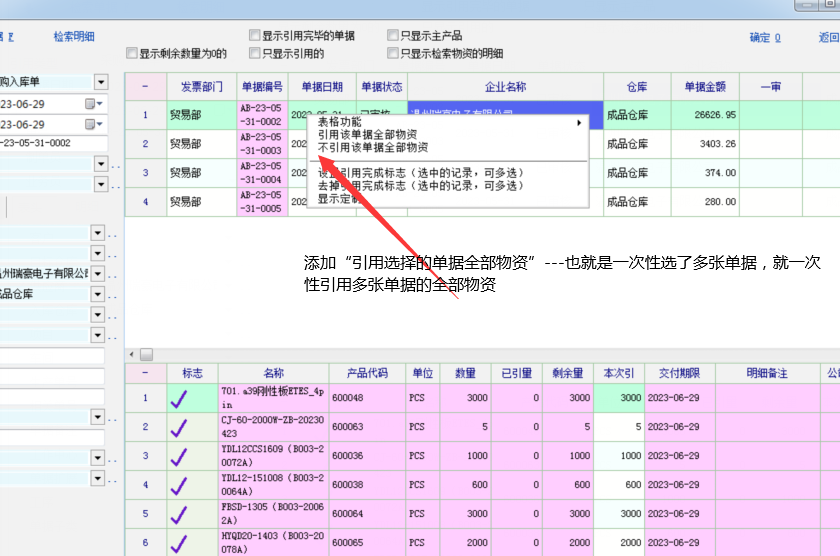Screen dimensions: 840x556
Task: Open calendar picker on first date field
Action: click(90, 103)
